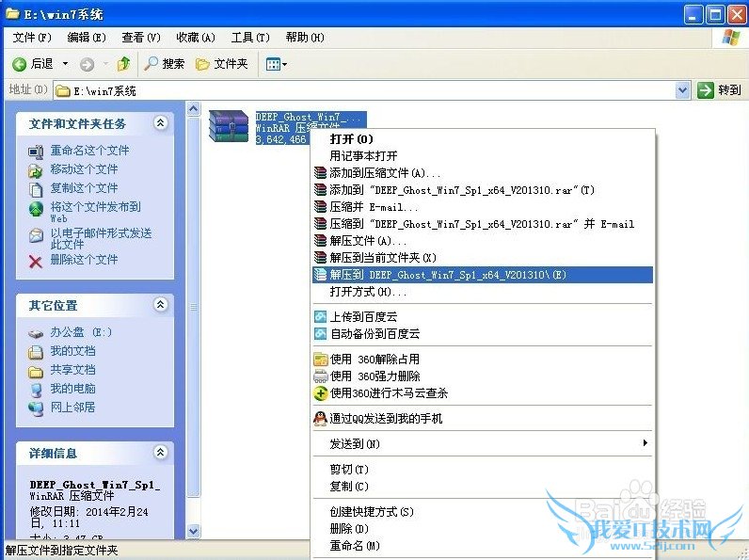The height and width of the screenshot is (560, 749).
Task: Click the 复制这个文件 link
Action: click(x=84, y=188)
